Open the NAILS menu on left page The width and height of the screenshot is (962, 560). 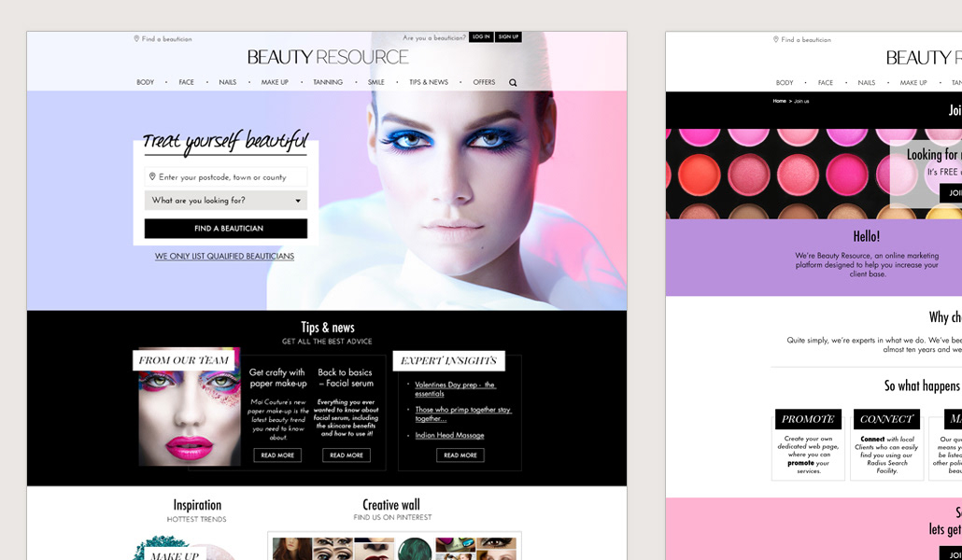228,82
